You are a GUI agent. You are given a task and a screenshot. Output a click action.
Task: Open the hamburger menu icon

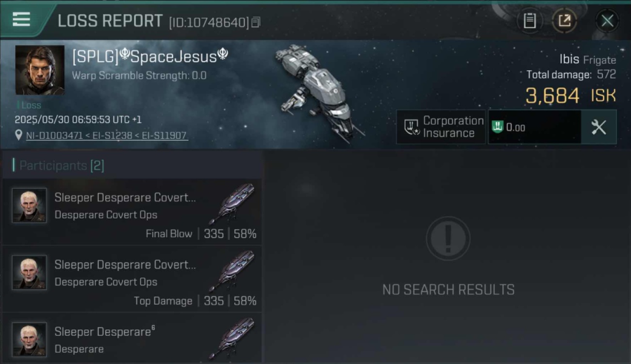[21, 20]
